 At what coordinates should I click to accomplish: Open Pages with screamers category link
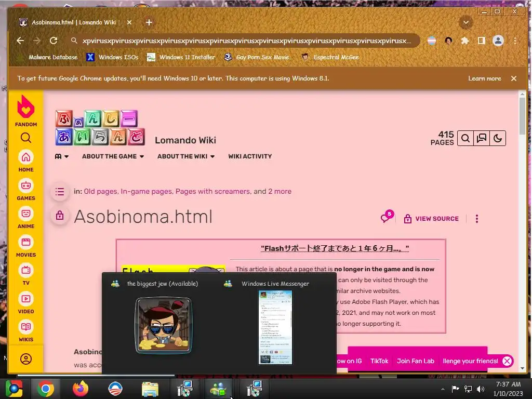pyautogui.click(x=212, y=191)
